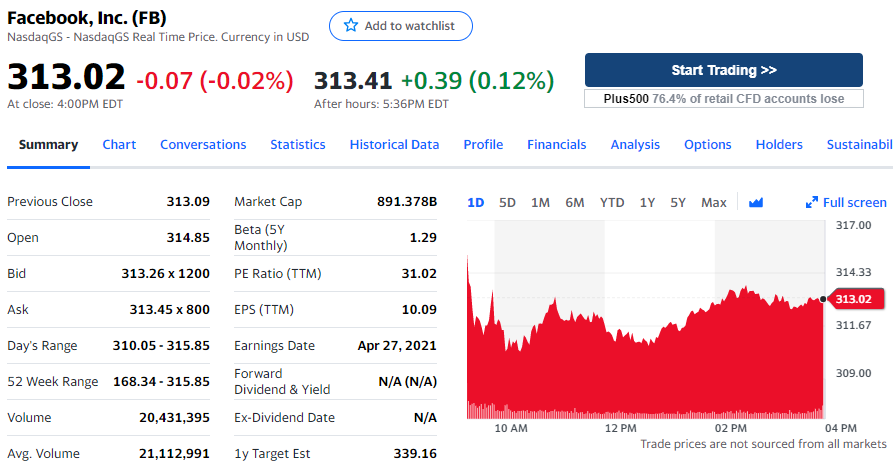Click the 309.00 chart price label
This screenshot has height=464, width=893.
(853, 373)
